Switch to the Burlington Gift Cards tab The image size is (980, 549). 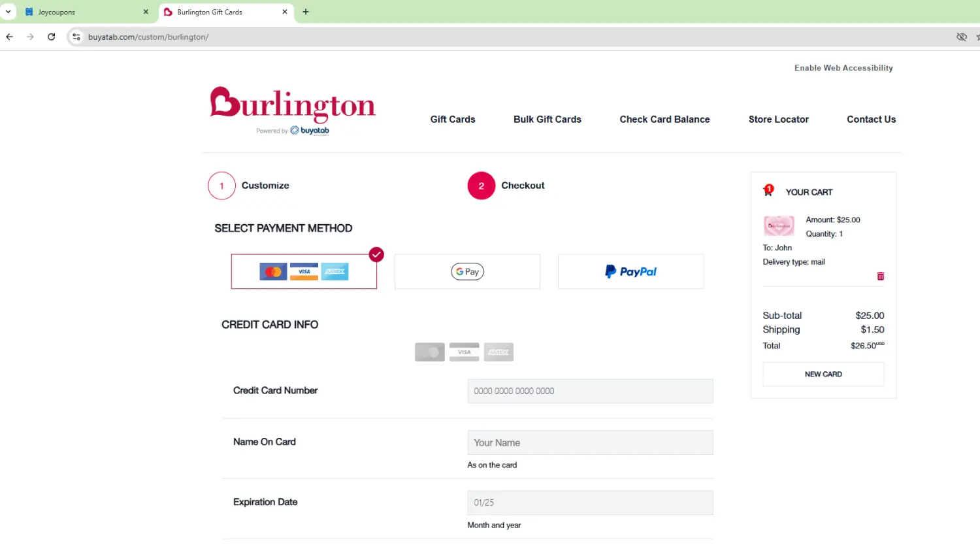226,12
